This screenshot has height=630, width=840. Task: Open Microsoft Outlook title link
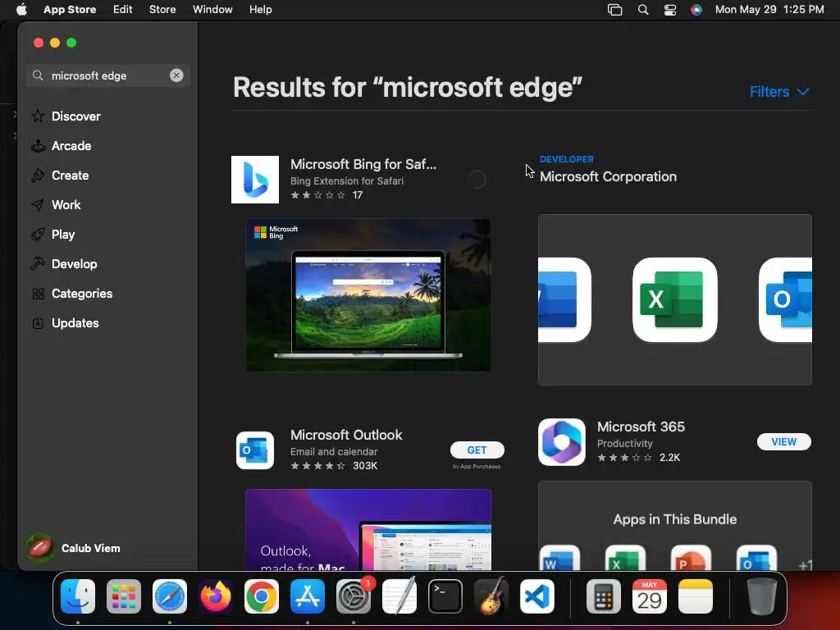(346, 435)
